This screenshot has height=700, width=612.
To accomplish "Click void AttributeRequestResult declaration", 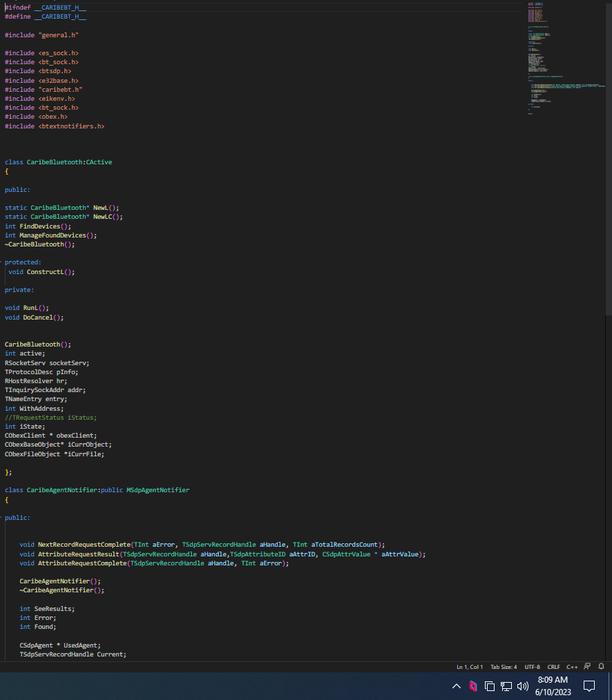I will pos(222,554).
